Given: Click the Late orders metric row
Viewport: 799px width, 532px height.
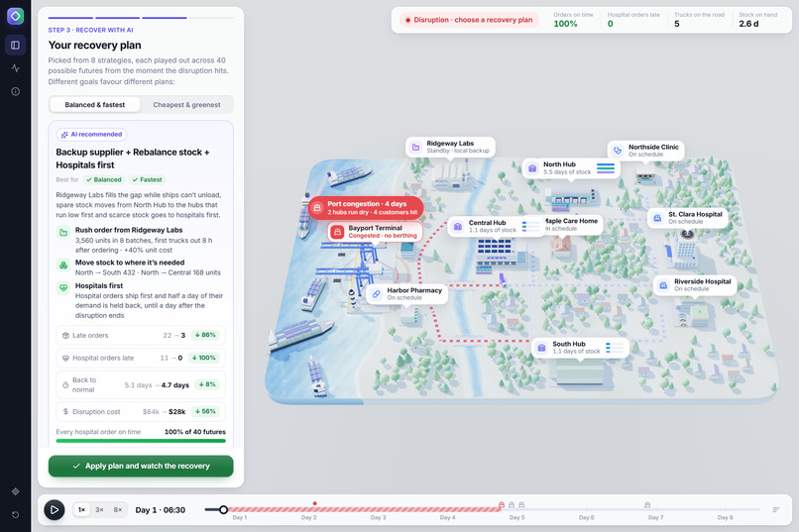Looking at the screenshot, I should pos(141,336).
